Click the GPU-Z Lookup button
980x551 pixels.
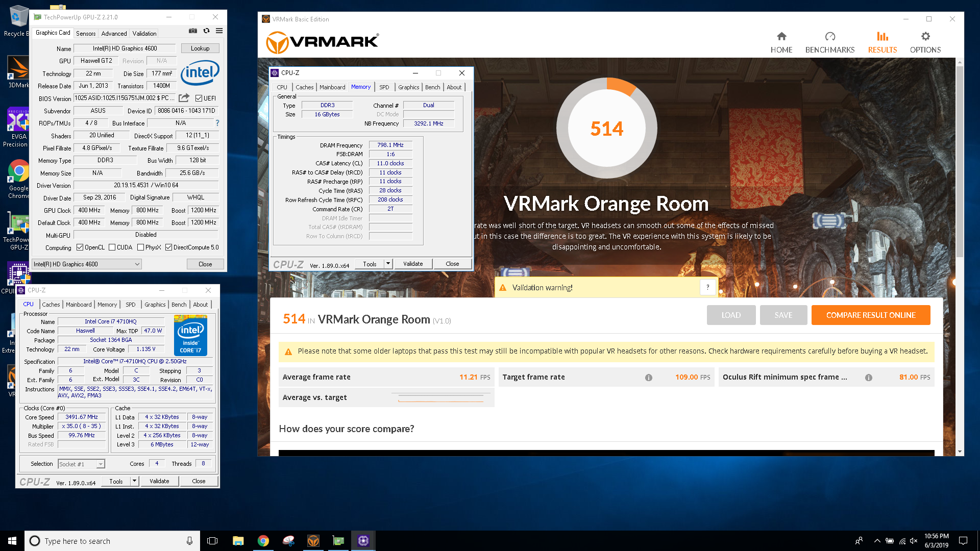(x=200, y=48)
